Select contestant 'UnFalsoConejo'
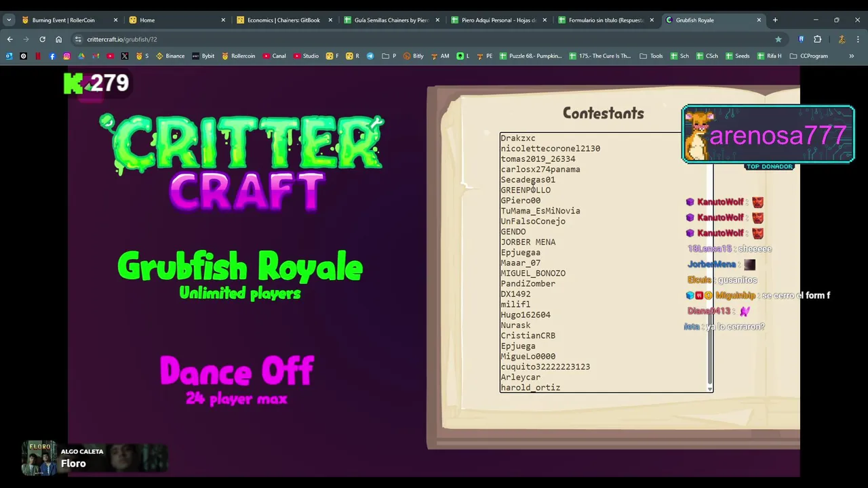The width and height of the screenshot is (868, 488). 533,221
